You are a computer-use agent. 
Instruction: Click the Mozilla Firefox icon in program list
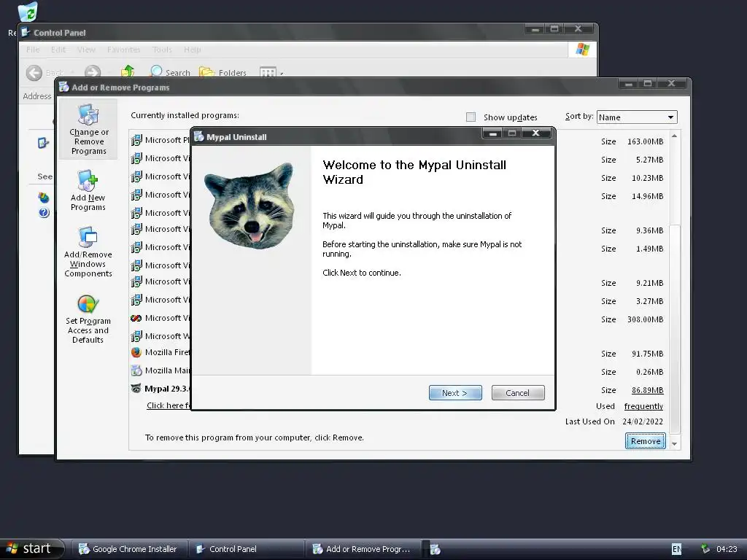pos(136,352)
